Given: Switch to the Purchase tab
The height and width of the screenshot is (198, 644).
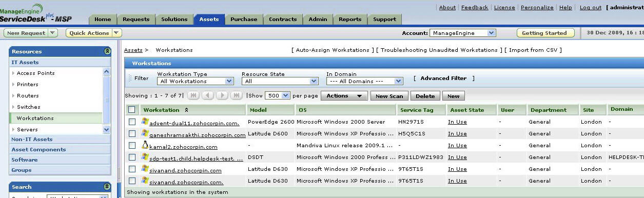Looking at the screenshot, I should [244, 19].
